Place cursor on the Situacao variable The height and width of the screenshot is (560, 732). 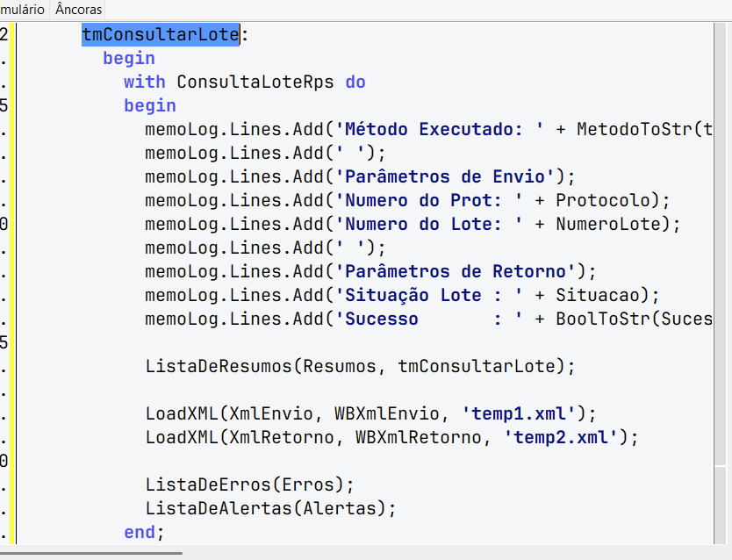[x=598, y=296]
